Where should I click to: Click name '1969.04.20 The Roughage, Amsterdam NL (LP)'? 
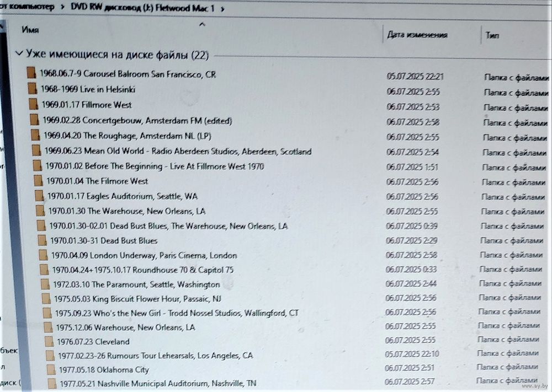click(128, 136)
